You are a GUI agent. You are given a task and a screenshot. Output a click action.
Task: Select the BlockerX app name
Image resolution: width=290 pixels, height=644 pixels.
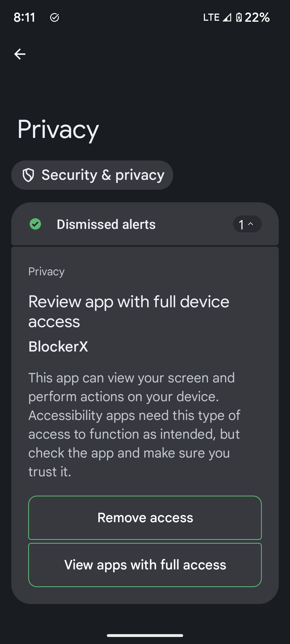(x=58, y=346)
